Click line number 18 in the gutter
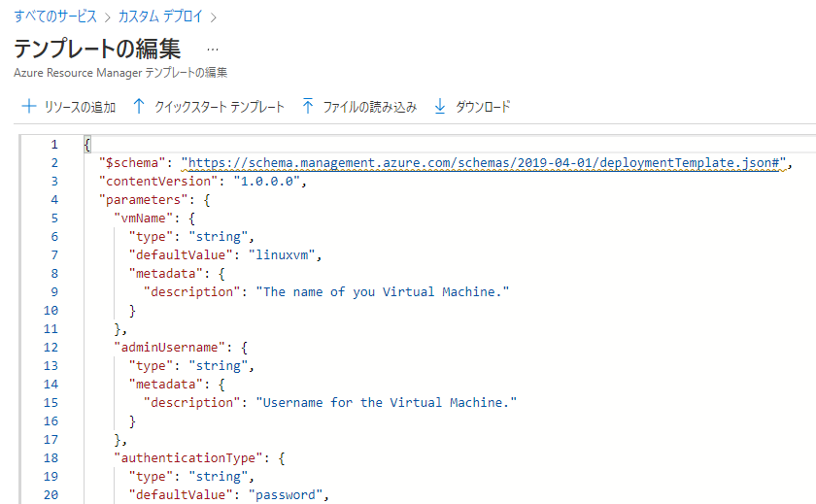 point(51,458)
